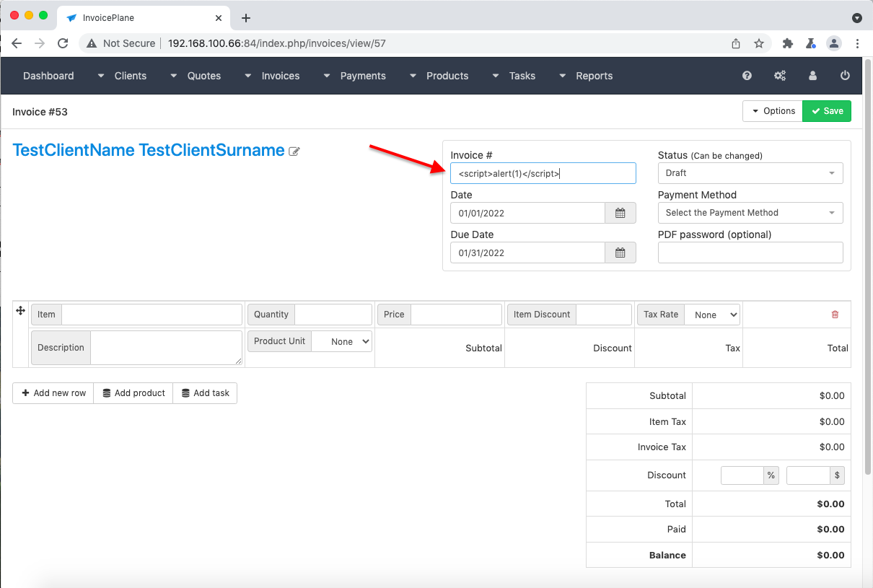This screenshot has height=588, width=873.
Task: Save the invoice
Action: tap(827, 111)
